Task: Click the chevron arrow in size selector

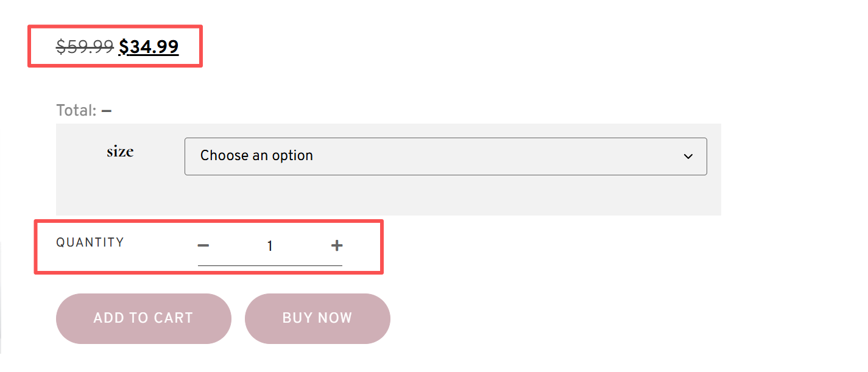Action: 688,156
